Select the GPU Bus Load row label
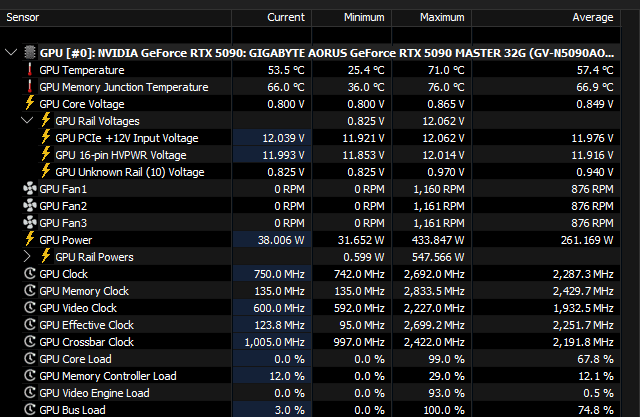640x417 pixels. click(x=72, y=410)
